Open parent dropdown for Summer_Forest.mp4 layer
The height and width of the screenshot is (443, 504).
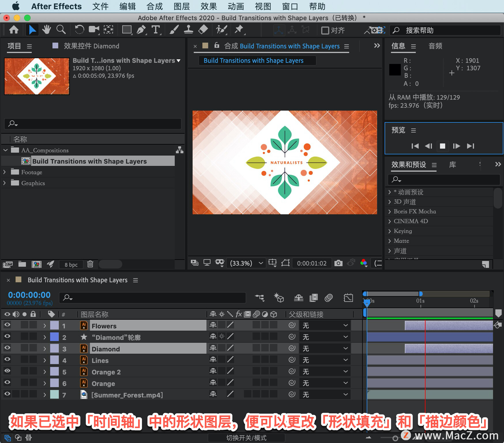tap(325, 395)
